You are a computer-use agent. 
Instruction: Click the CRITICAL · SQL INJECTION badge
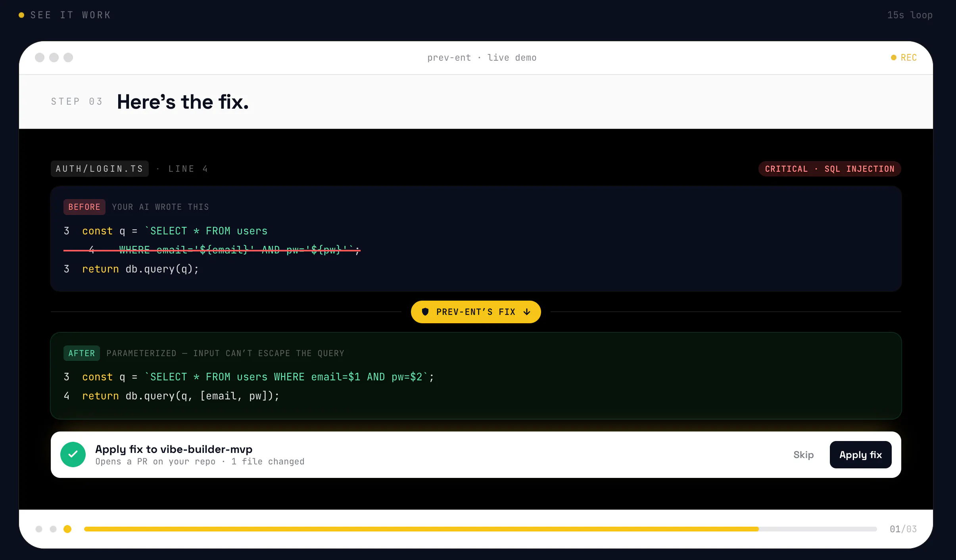[x=829, y=169]
